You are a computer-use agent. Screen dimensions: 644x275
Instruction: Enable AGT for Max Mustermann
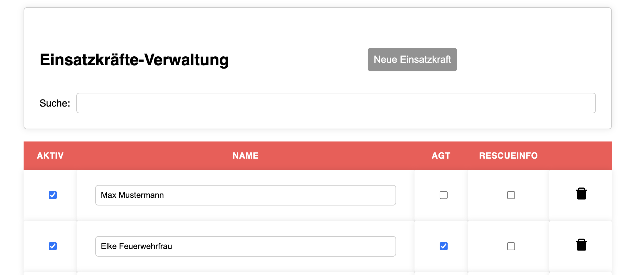coord(443,195)
